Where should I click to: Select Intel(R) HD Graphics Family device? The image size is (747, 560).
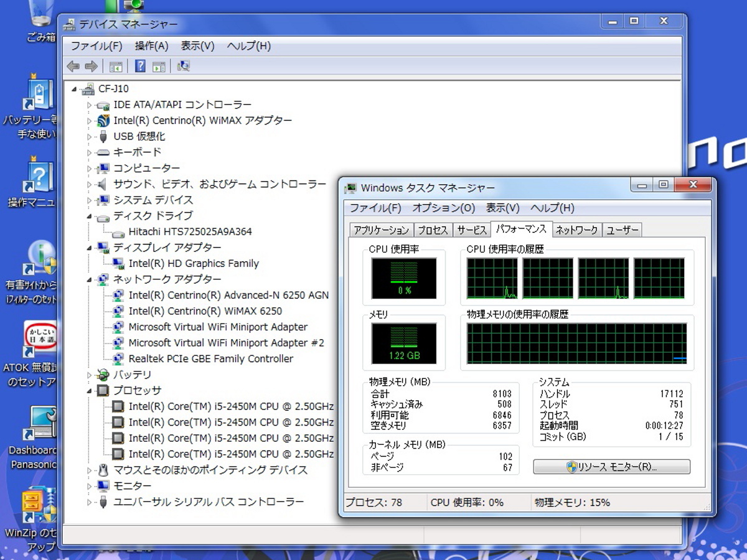click(194, 263)
